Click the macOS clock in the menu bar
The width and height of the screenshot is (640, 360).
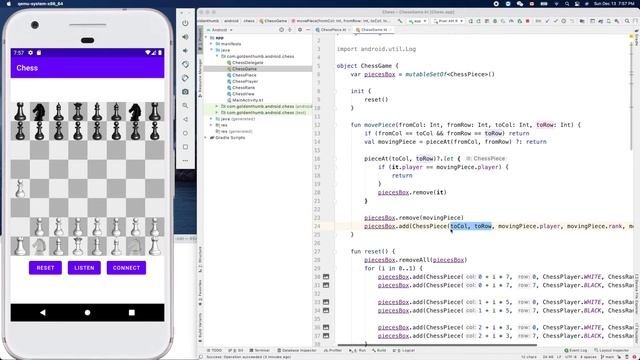[x=614, y=4]
